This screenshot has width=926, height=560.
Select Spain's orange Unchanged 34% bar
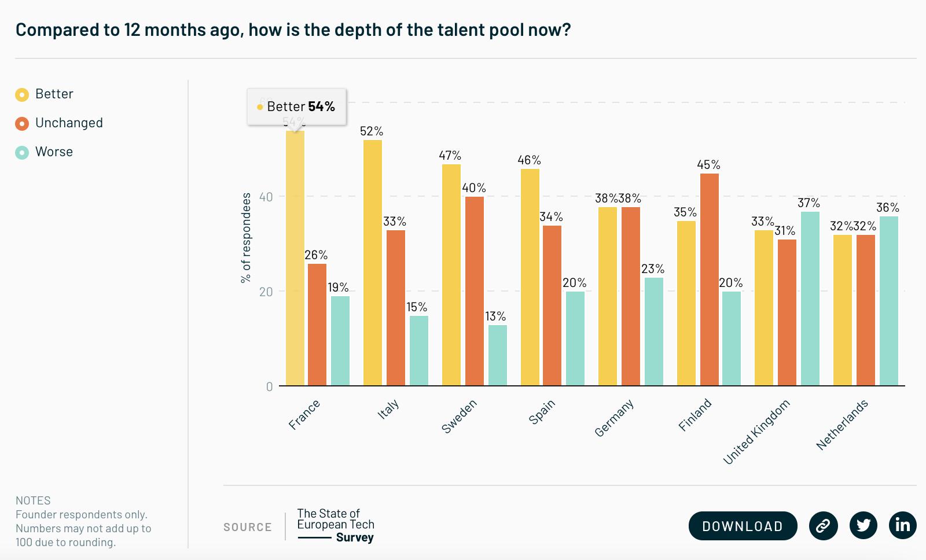click(x=552, y=305)
